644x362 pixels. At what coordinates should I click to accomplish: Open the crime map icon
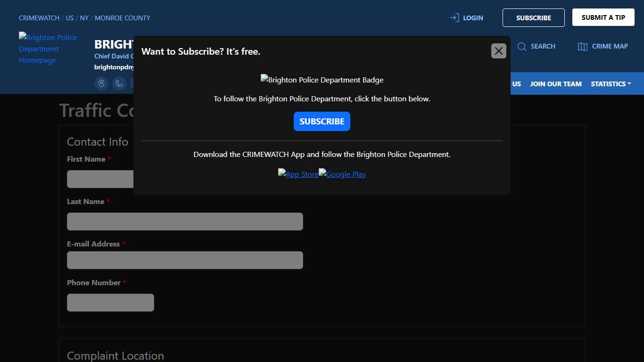tap(583, 46)
